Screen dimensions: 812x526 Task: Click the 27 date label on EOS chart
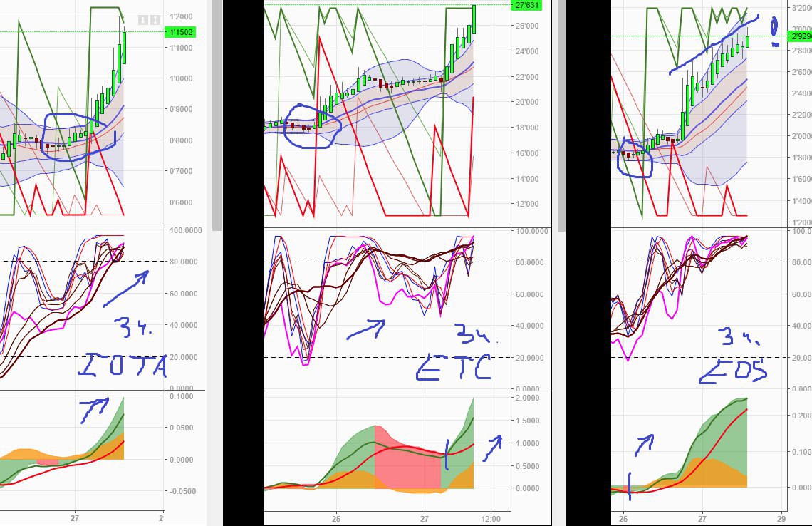[702, 518]
